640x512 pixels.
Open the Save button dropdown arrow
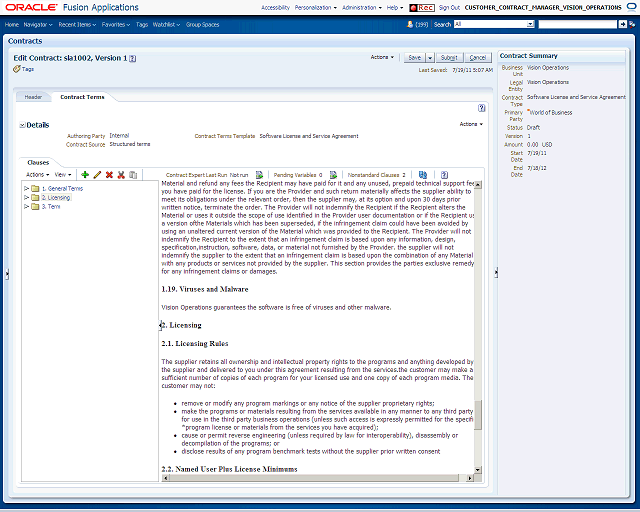coord(430,58)
